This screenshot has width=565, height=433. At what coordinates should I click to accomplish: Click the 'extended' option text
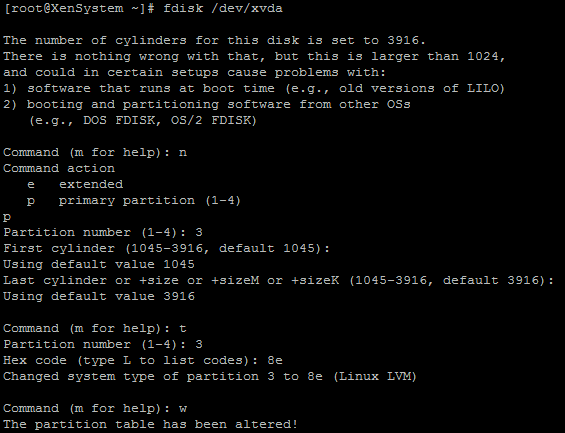(91, 184)
